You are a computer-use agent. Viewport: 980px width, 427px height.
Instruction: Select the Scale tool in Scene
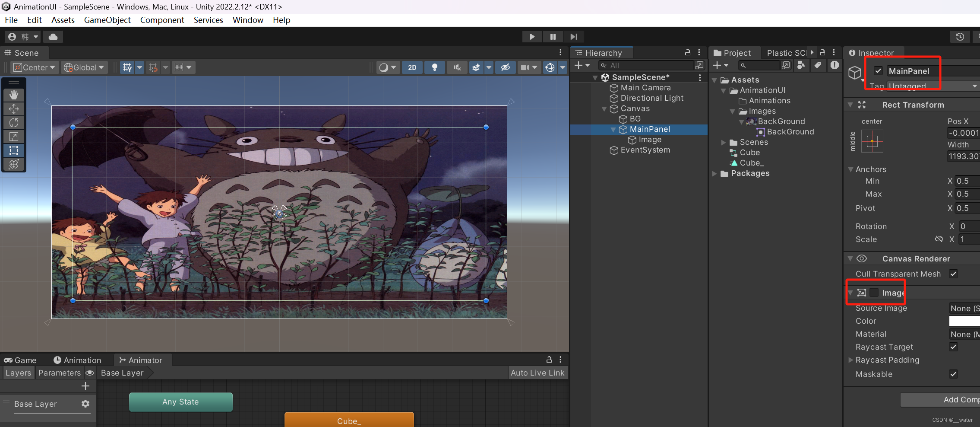[14, 137]
